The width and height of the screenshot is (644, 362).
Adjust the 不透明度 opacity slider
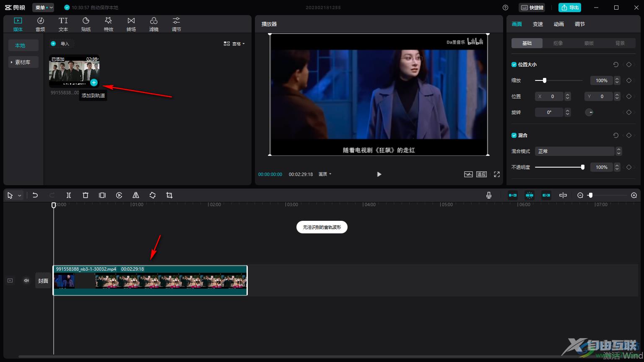[x=560, y=167]
